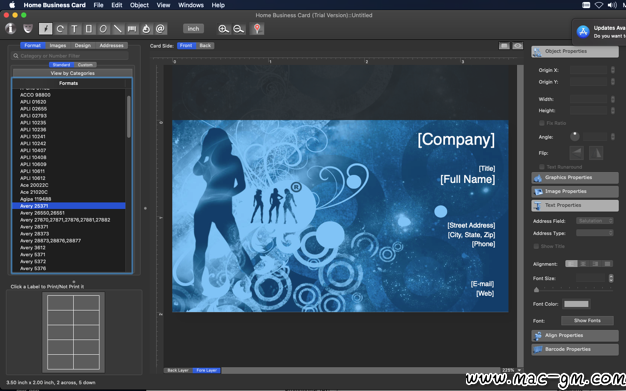Activate the Fore Layer

[206, 370]
